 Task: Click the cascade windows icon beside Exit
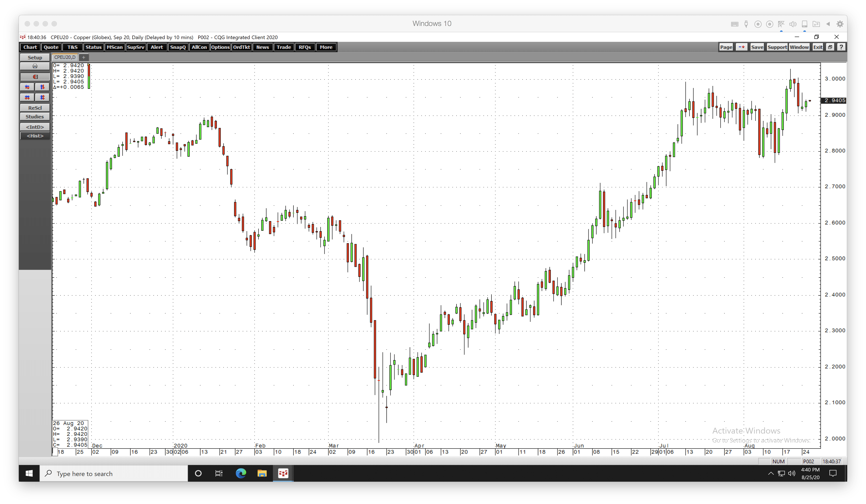[x=830, y=47]
